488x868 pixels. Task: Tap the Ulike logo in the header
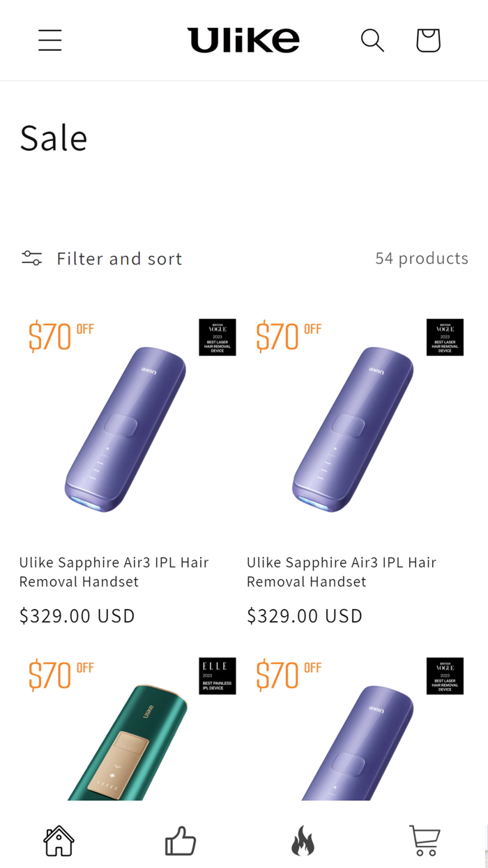243,40
